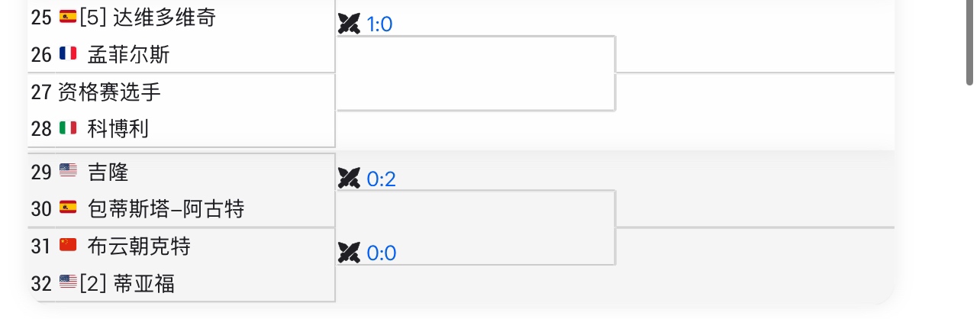Open the 0:2 head-to-head link
Image resolution: width=980 pixels, height=319 pixels.
point(382,179)
